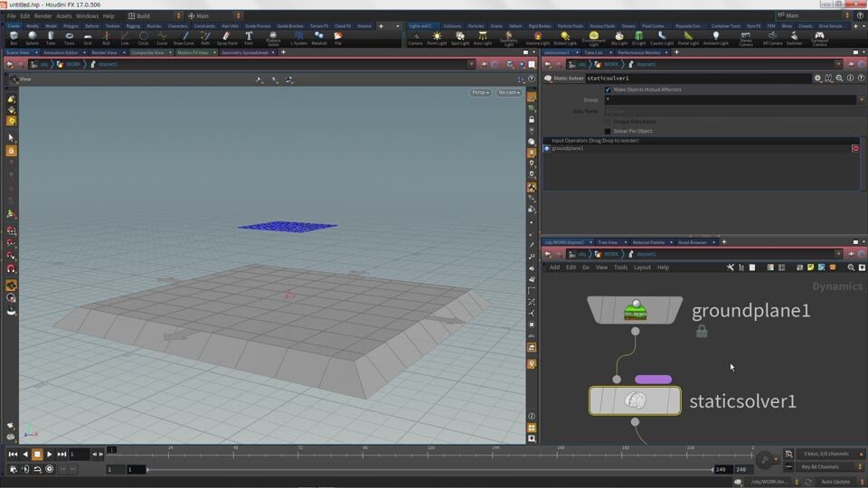Screen dimensions: 868x488
Task: Open the Persp viewport dropdown
Action: [x=480, y=92]
